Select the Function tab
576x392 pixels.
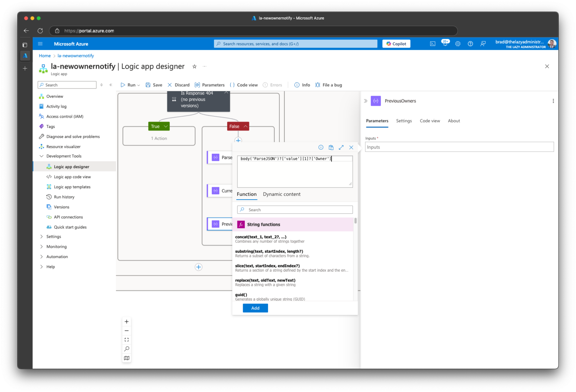(x=247, y=194)
